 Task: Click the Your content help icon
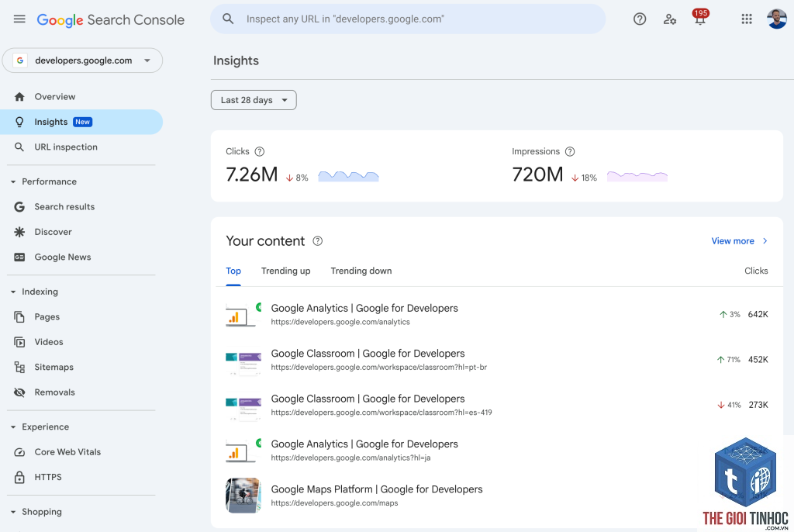tap(317, 241)
